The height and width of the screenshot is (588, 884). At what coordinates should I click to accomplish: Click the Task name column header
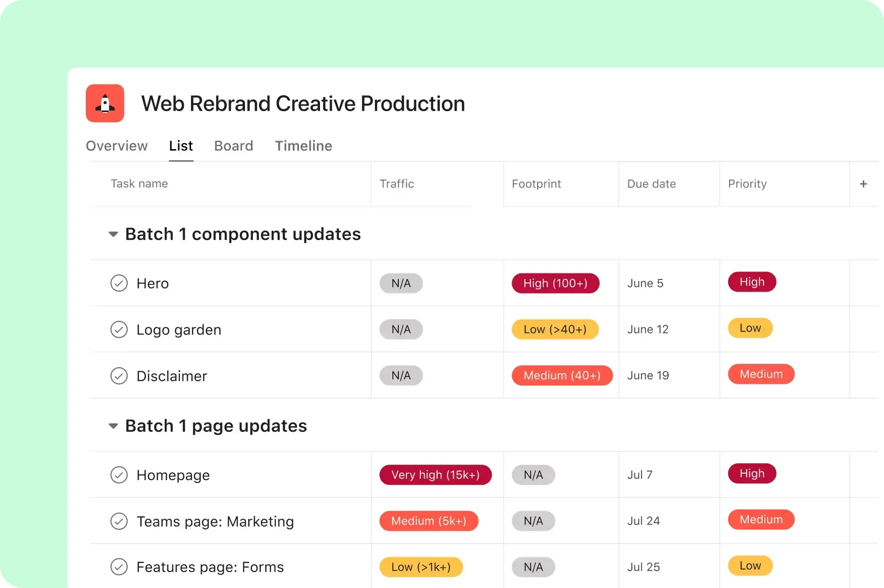pyautogui.click(x=139, y=183)
